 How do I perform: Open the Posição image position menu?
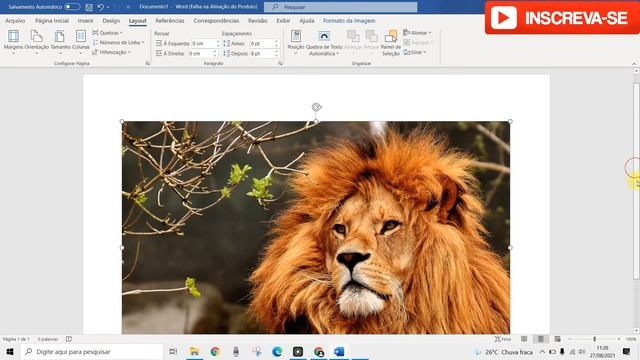click(x=296, y=42)
